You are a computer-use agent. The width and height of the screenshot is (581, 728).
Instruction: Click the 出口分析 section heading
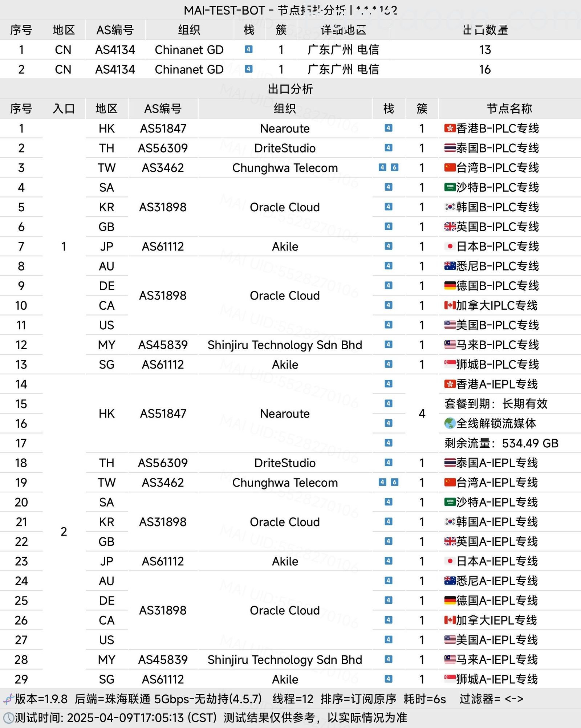click(x=290, y=89)
